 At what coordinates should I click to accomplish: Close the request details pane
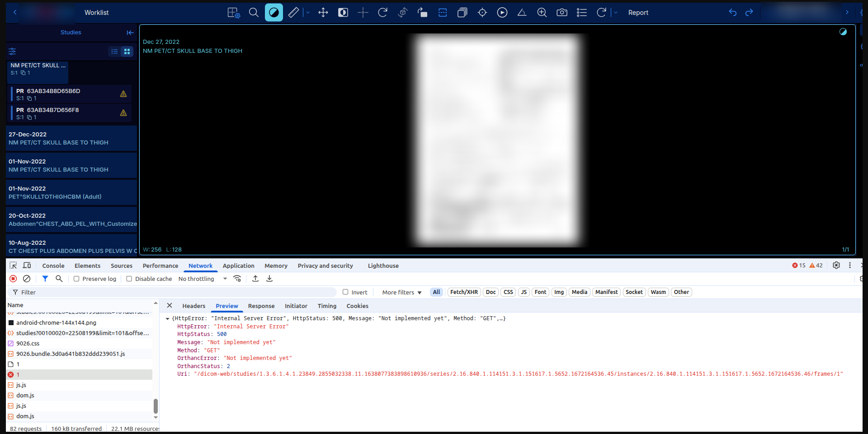170,306
